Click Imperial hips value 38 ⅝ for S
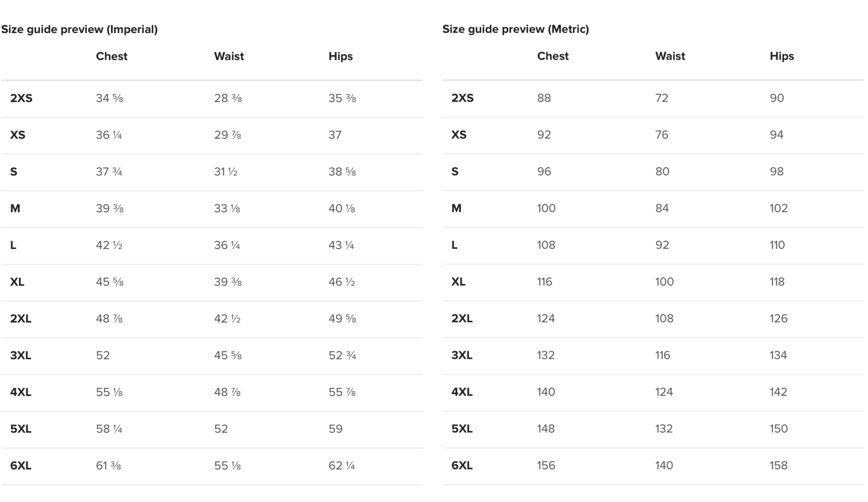The image size is (868, 502). click(x=342, y=172)
